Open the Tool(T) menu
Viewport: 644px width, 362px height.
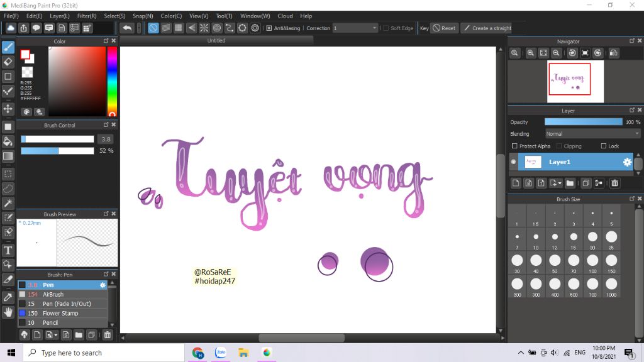tap(225, 16)
